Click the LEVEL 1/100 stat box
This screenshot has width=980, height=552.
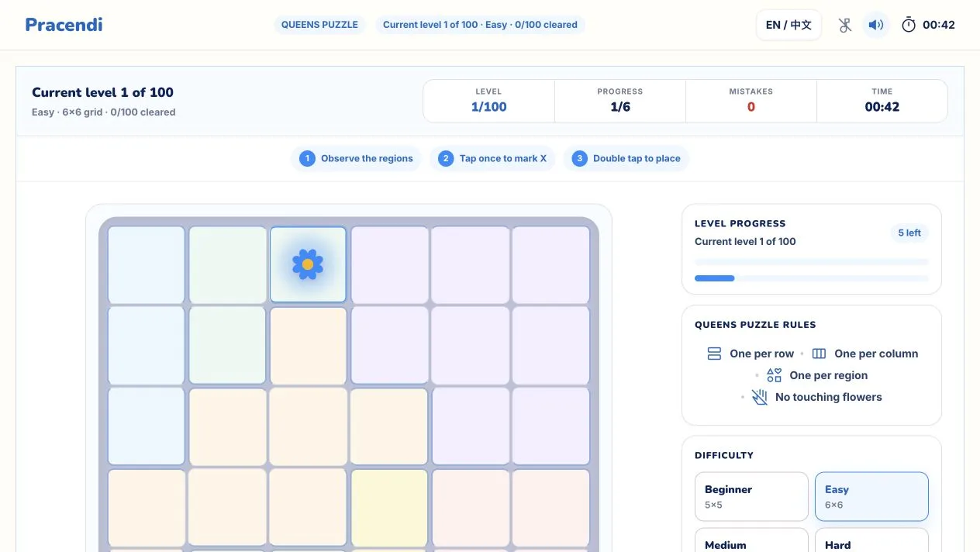point(488,101)
